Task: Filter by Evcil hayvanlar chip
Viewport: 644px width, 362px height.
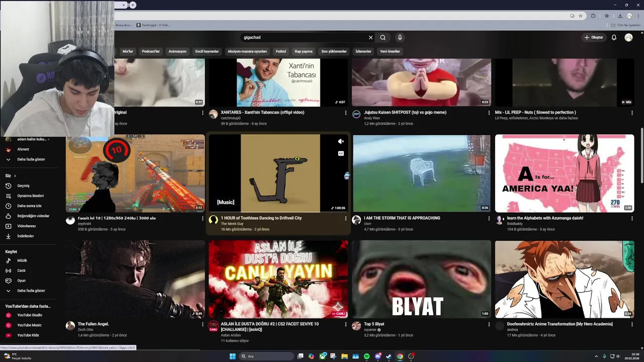Action: coord(207,51)
